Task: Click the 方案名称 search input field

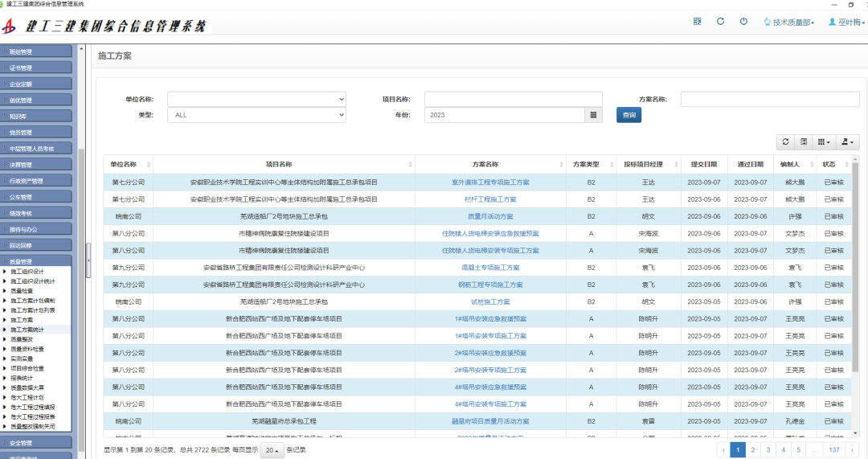Action: [770, 99]
